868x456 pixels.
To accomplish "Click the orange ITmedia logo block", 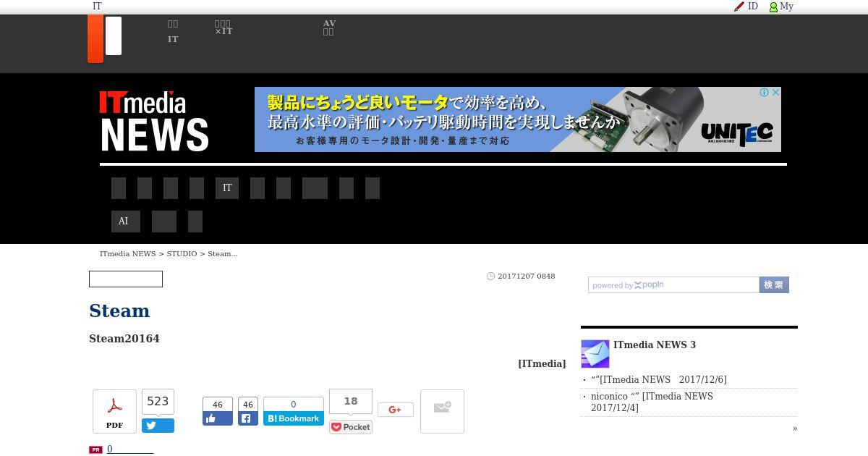I will click(95, 39).
